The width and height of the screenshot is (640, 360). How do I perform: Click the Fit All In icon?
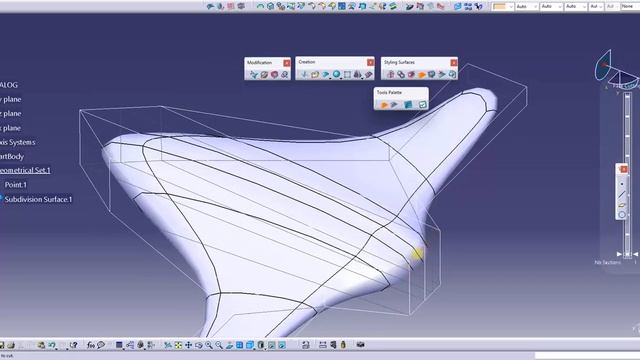coord(178,345)
